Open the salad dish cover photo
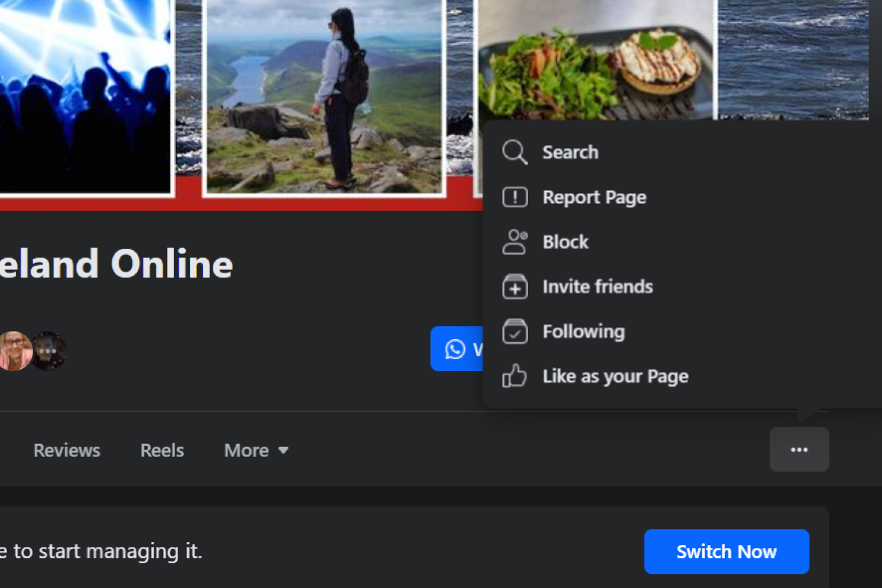The height and width of the screenshot is (588, 882). (597, 65)
